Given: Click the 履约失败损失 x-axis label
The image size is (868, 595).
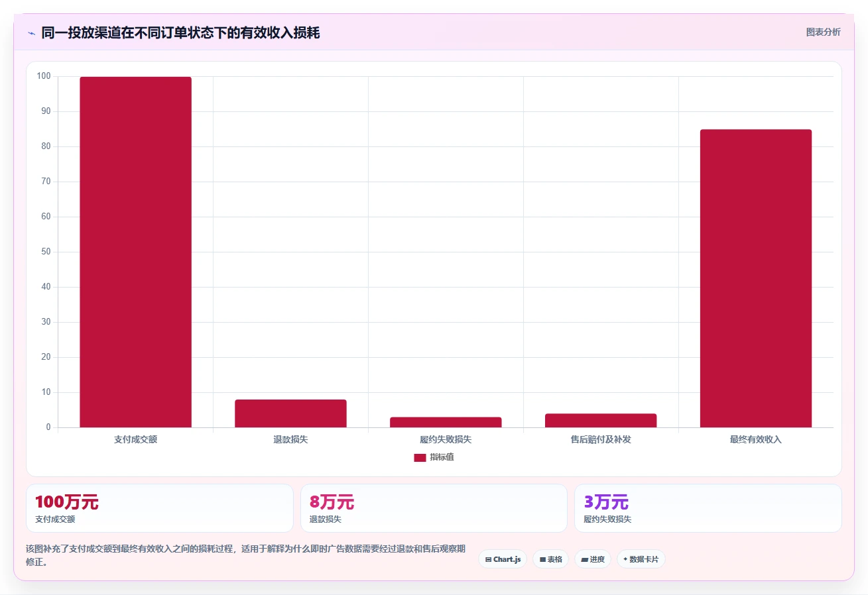Looking at the screenshot, I should pos(446,440).
